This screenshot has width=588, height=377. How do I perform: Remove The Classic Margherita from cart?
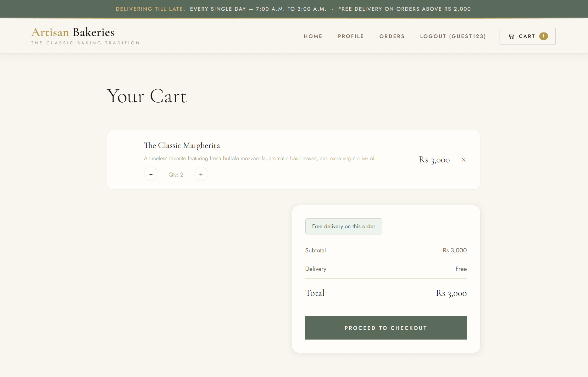click(463, 160)
